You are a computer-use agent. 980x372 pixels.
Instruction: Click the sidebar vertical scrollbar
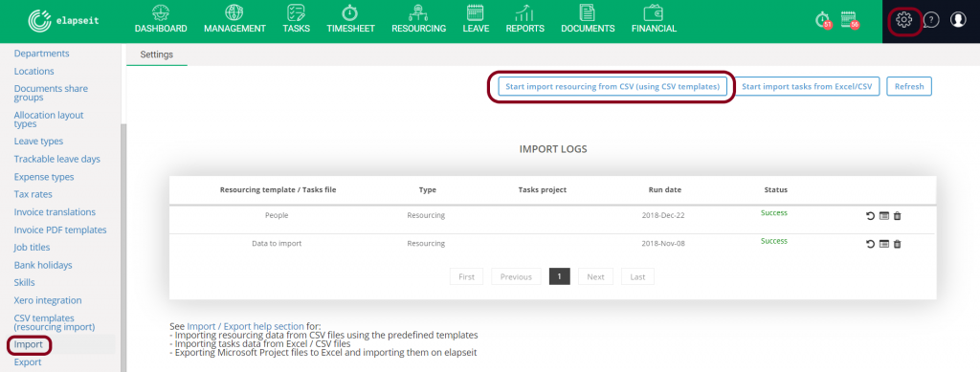(x=123, y=247)
